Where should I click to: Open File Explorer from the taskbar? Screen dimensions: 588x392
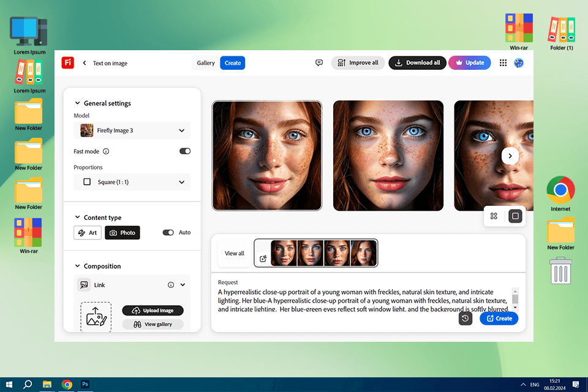(47, 385)
